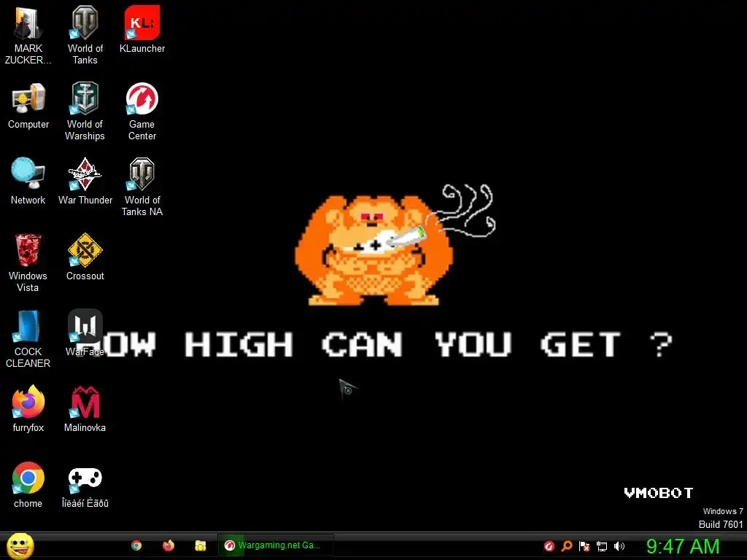Launch World of Warships shortcut
The height and width of the screenshot is (560, 747).
tap(85, 111)
